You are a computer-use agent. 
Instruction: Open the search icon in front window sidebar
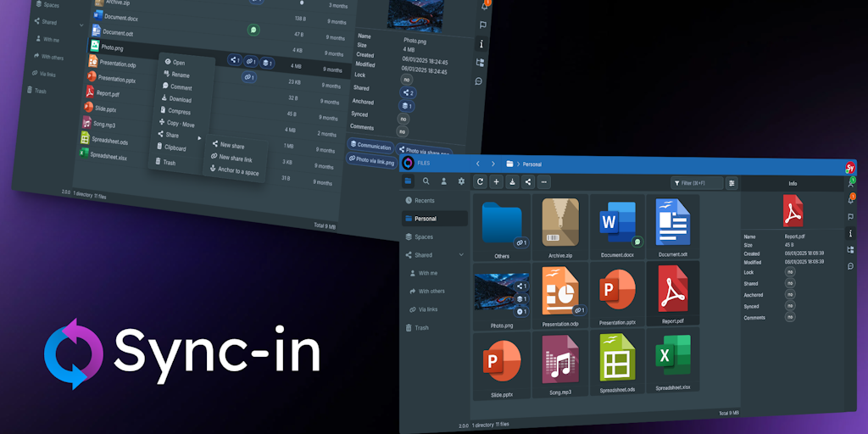point(426,181)
